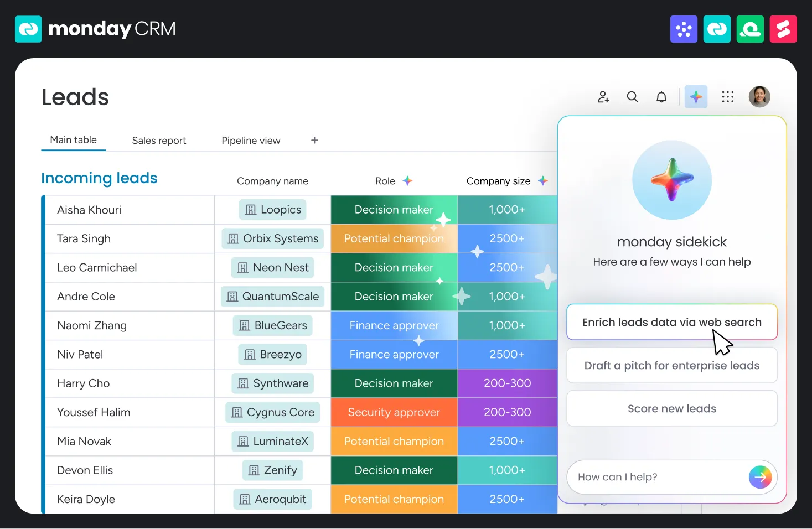Select the Andre Cole lead name
The width and height of the screenshot is (812, 529).
86,297
